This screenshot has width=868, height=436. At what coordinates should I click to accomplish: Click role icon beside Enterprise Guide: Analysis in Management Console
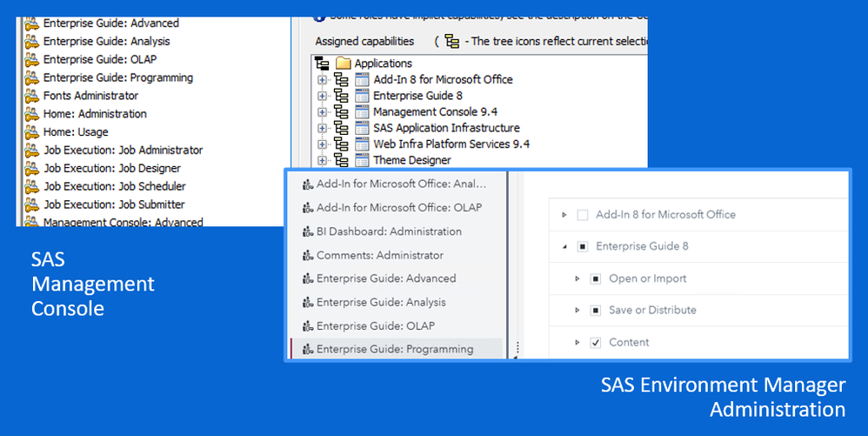pos(31,42)
